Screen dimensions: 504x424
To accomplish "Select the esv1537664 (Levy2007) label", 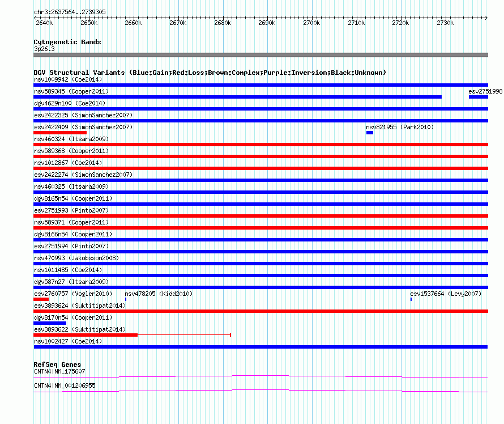I will tap(446, 294).
